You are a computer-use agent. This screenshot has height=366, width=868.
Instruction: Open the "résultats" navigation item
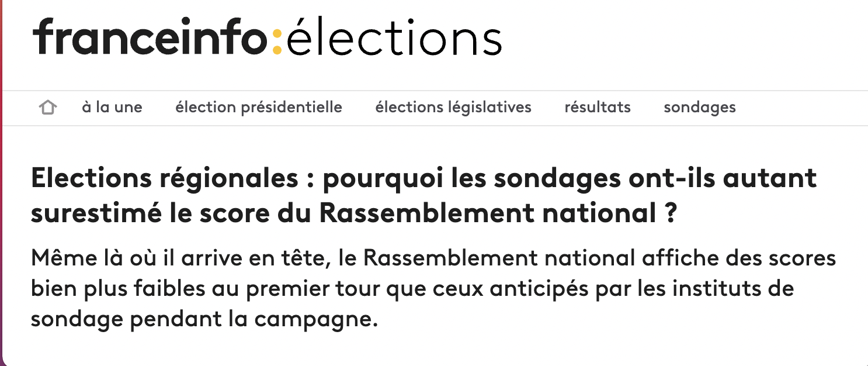pos(598,108)
